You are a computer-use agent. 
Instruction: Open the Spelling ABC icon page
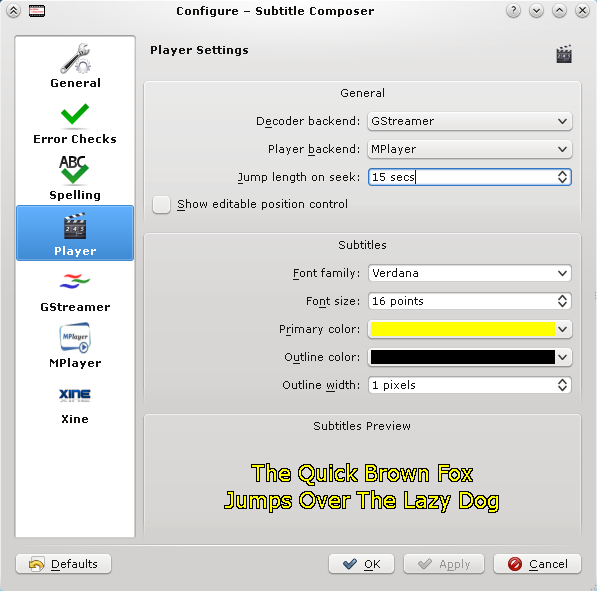[x=74, y=169]
